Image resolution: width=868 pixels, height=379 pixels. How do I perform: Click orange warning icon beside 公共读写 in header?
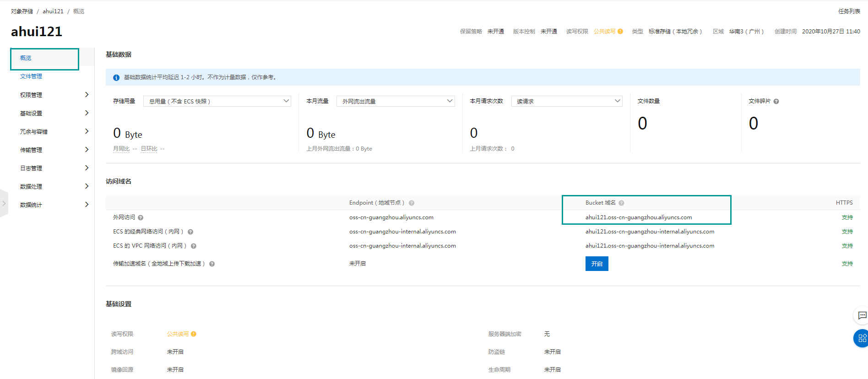(x=620, y=32)
